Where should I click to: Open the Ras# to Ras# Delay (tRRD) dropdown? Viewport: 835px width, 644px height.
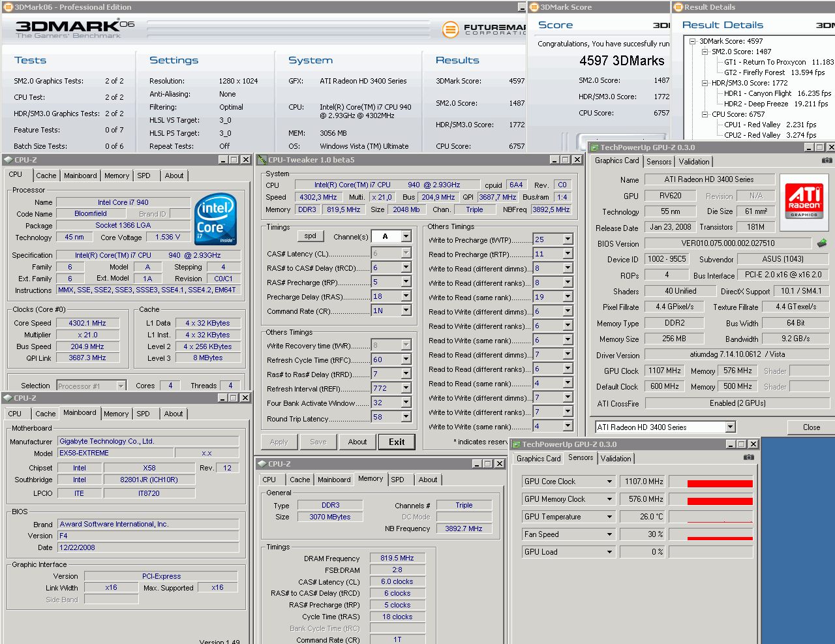pos(406,374)
